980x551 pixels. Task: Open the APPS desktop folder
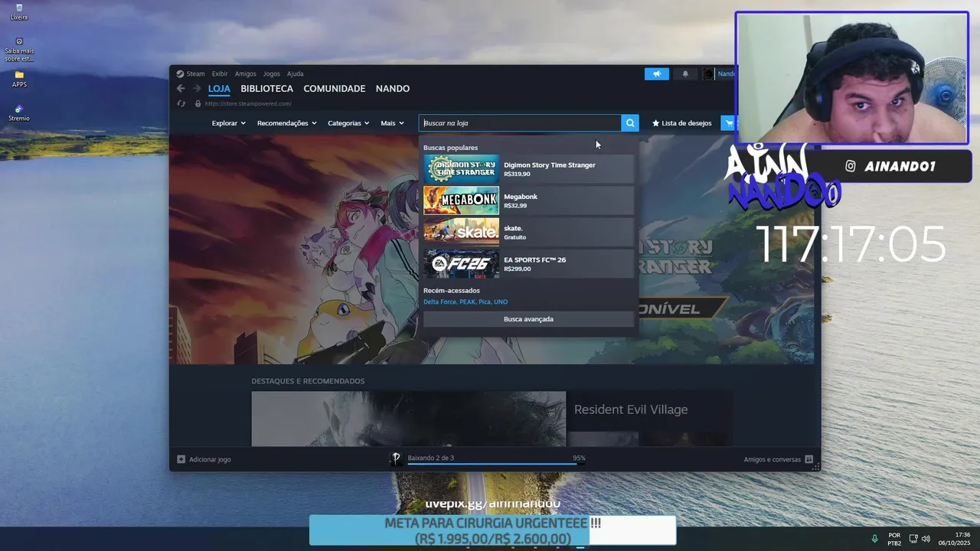click(19, 79)
